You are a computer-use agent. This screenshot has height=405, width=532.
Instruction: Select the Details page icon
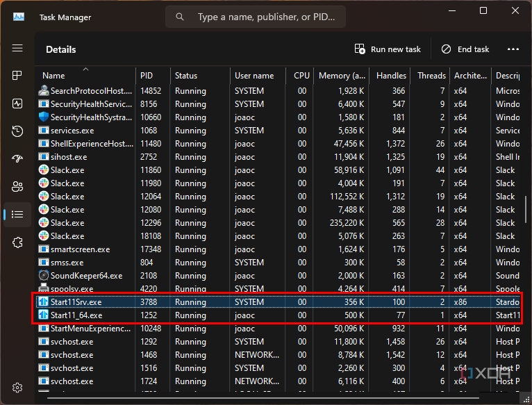[x=17, y=215]
